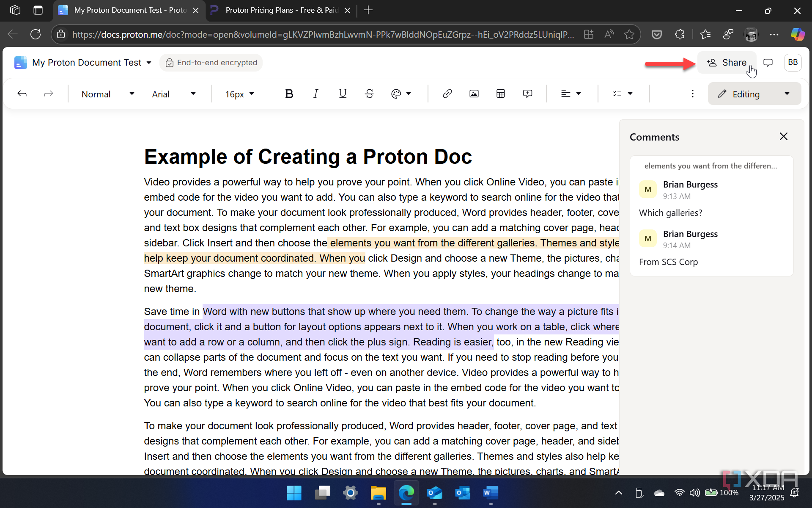Add a comment from toolbar

click(x=527, y=94)
